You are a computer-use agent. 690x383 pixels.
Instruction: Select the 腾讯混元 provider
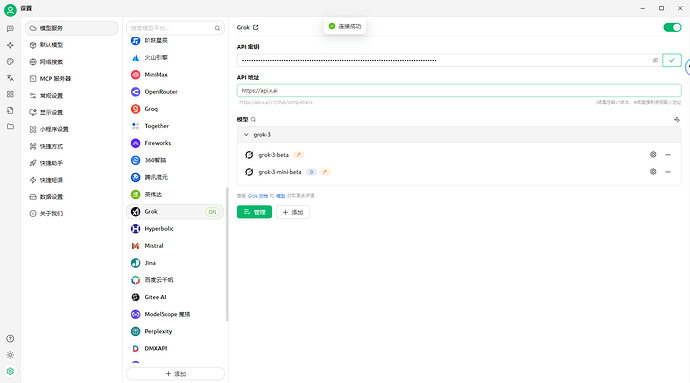(x=175, y=177)
